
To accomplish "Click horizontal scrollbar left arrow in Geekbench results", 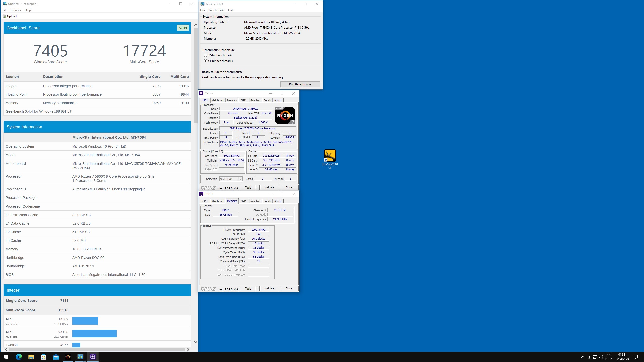I will [6, 349].
